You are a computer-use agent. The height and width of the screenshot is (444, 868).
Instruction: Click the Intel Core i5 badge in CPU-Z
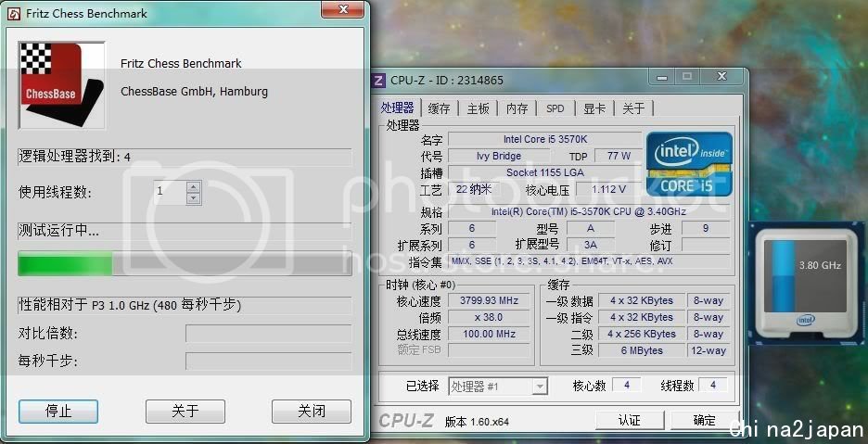(690, 163)
